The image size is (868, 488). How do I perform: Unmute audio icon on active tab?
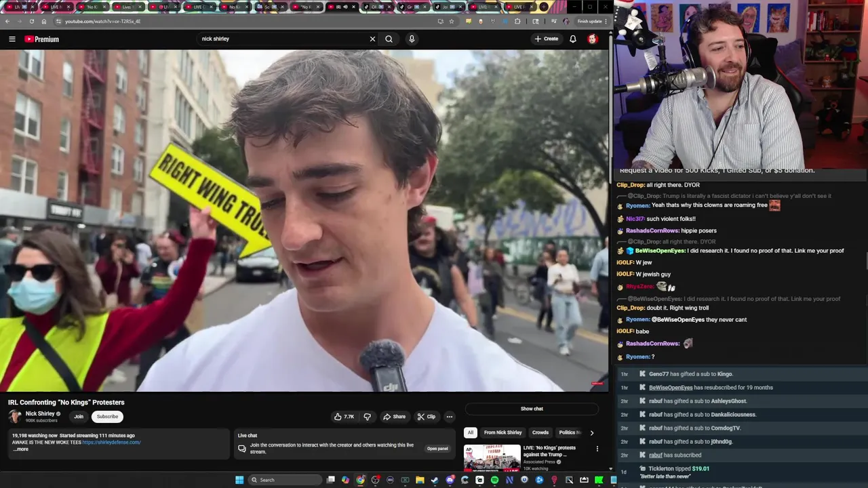coord(344,7)
